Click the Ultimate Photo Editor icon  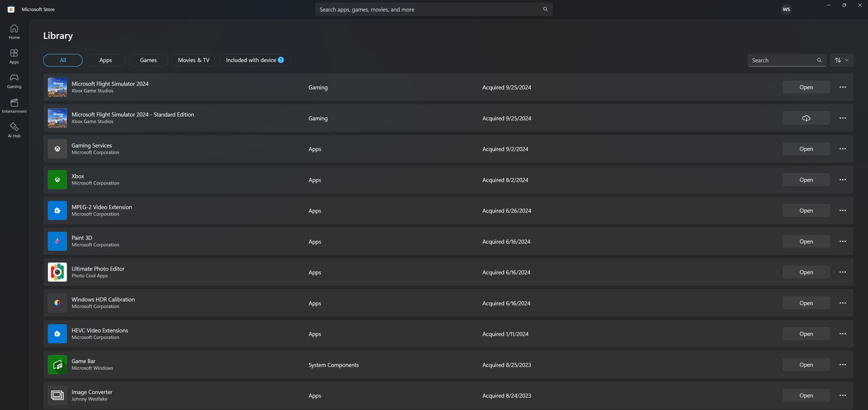pyautogui.click(x=57, y=272)
